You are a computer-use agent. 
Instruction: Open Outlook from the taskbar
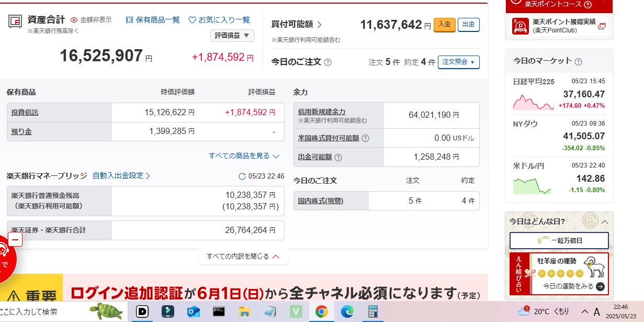[193, 312]
